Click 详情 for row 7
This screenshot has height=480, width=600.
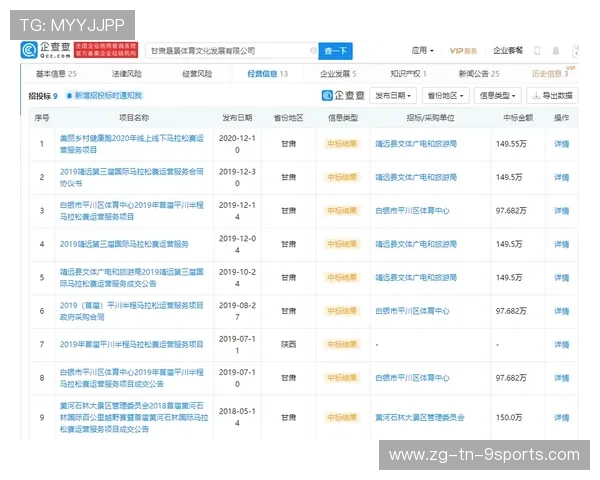point(561,344)
